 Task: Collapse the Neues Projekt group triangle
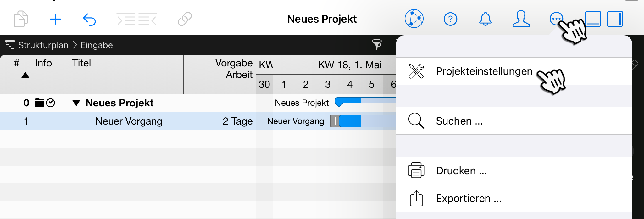76,103
